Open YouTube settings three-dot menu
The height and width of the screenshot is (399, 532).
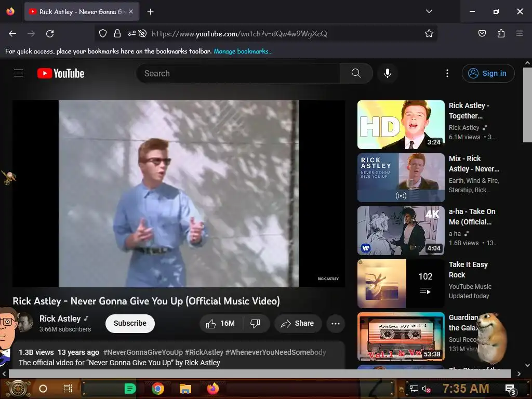click(447, 73)
